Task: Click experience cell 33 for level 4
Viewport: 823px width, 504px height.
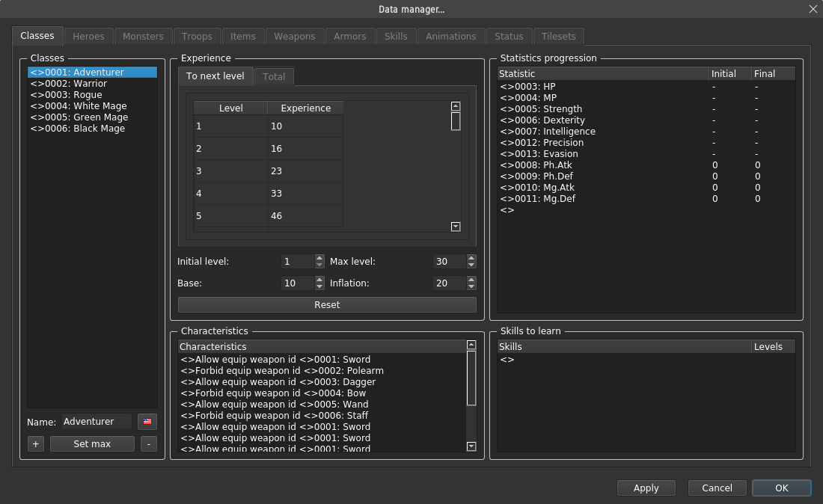Action: (x=305, y=194)
